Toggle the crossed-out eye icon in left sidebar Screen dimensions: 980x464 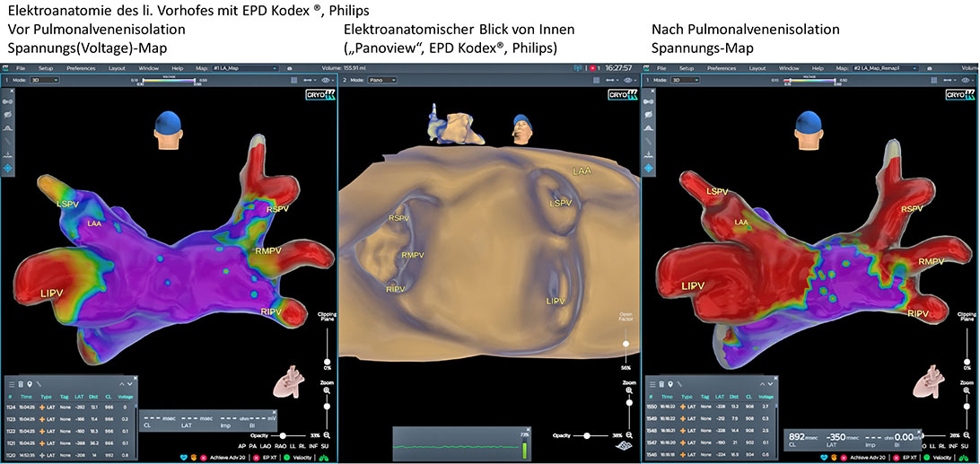coord(9,115)
